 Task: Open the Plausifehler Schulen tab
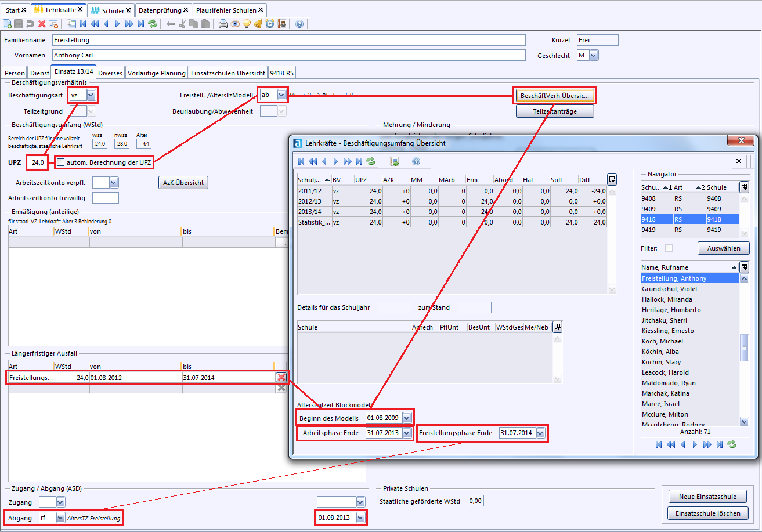point(230,10)
